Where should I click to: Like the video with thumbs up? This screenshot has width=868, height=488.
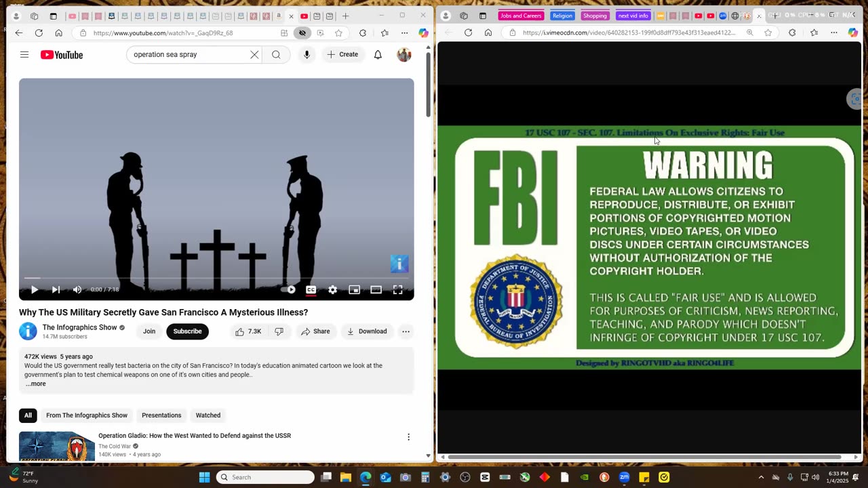click(248, 331)
